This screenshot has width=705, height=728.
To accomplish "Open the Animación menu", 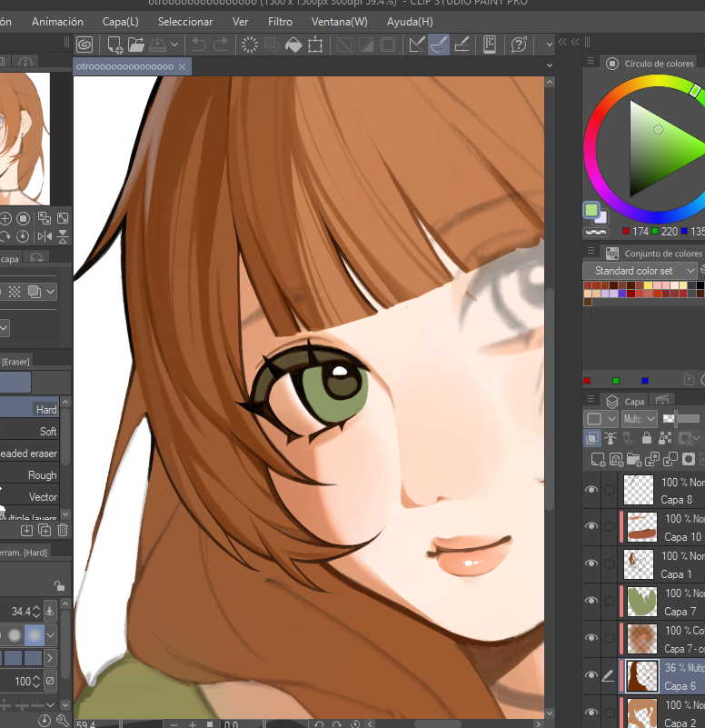I will tap(57, 22).
